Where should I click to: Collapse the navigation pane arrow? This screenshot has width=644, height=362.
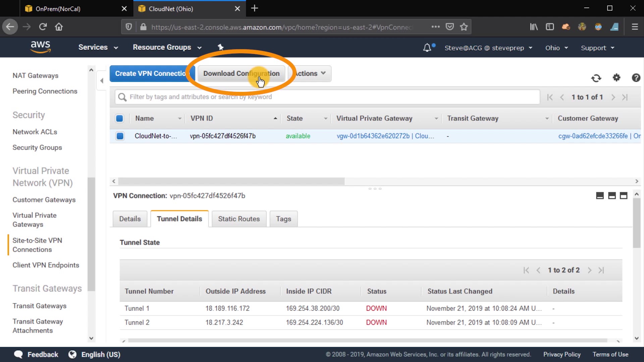pyautogui.click(x=102, y=80)
